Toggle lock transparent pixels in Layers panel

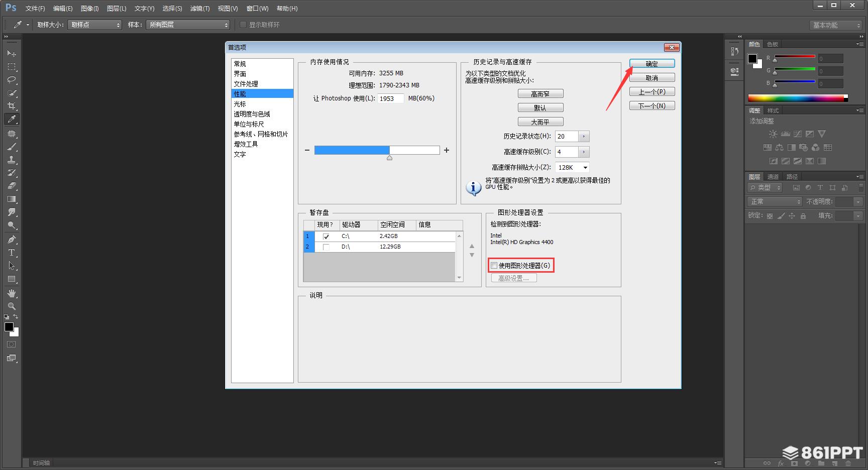tap(770, 216)
